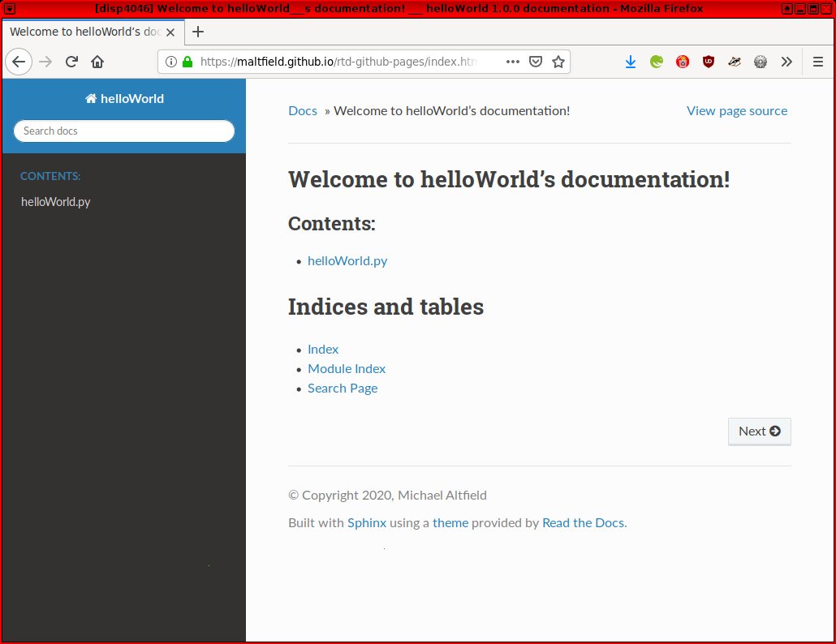Open a new browser tab
This screenshot has height=644, width=836.
tap(198, 32)
